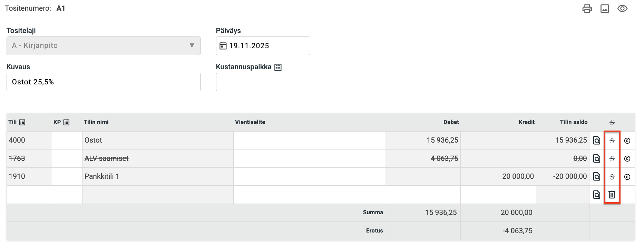Delete the empty last row
Viewport: 644px width, 248px height.
(612, 195)
